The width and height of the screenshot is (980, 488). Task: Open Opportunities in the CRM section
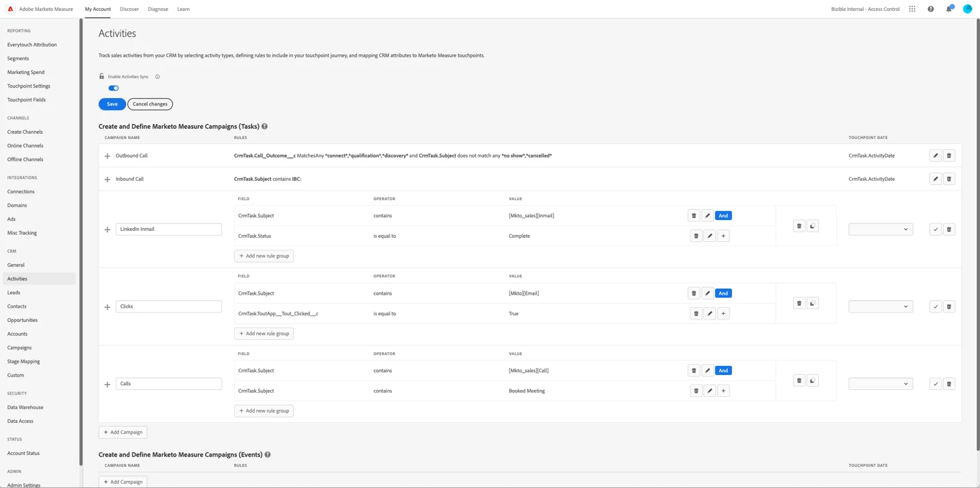click(x=23, y=320)
